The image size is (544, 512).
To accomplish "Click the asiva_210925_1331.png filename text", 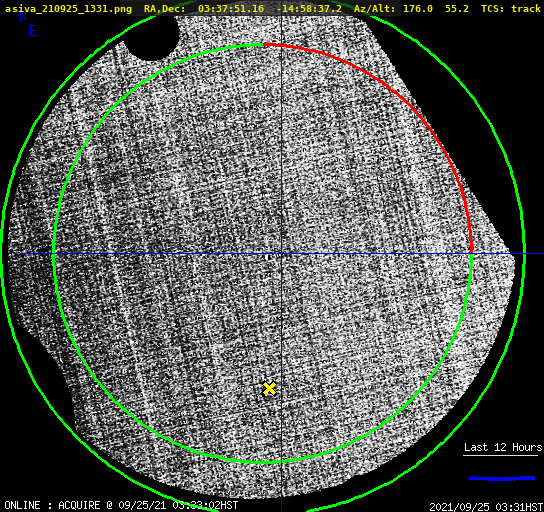I will pyautogui.click(x=68, y=8).
